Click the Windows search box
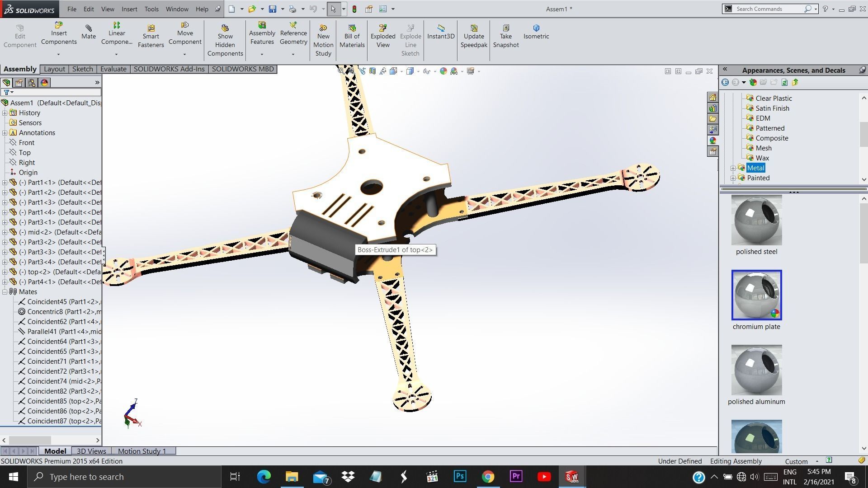The width and height of the screenshot is (868, 488). pyautogui.click(x=123, y=477)
